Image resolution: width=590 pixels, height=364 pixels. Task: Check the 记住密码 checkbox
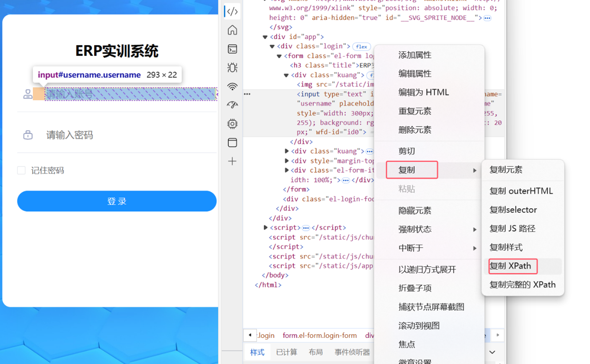tap(21, 170)
